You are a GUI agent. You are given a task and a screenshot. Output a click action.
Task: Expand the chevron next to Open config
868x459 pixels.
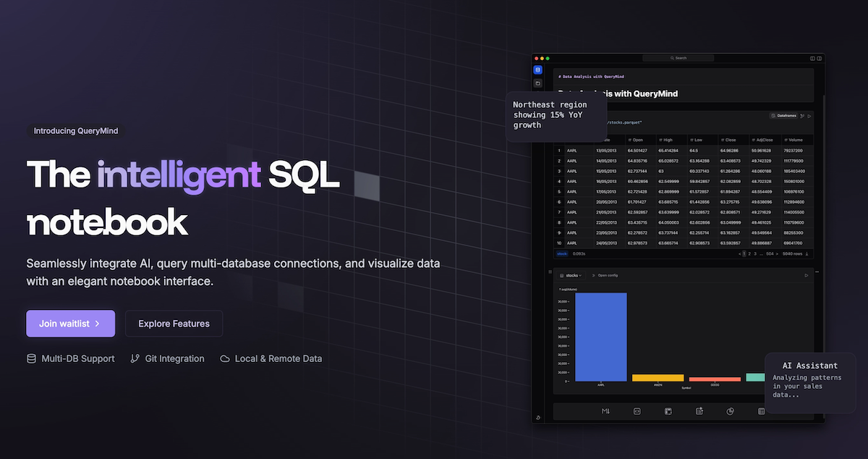coord(593,275)
